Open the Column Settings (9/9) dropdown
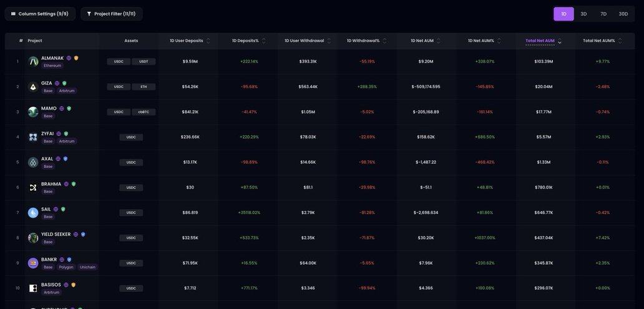 tap(40, 14)
